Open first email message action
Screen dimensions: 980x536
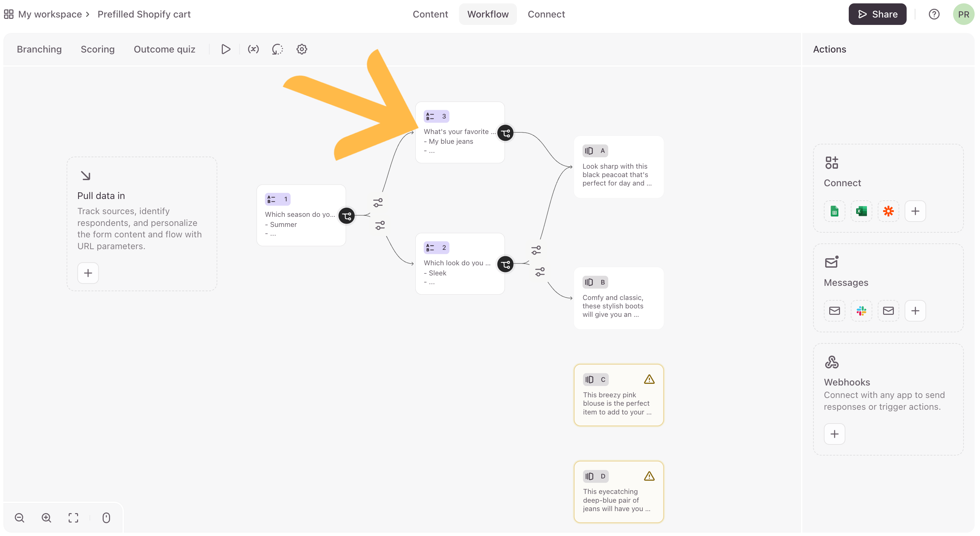pos(834,311)
